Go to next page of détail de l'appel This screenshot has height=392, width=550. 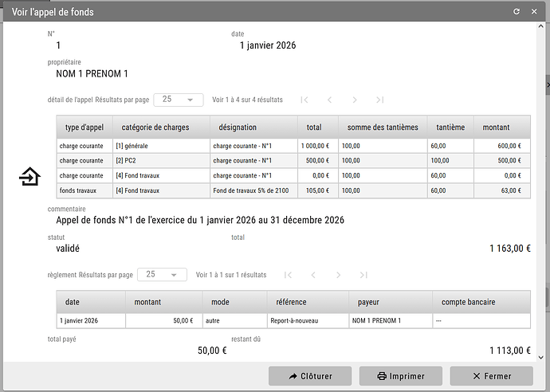click(x=355, y=100)
